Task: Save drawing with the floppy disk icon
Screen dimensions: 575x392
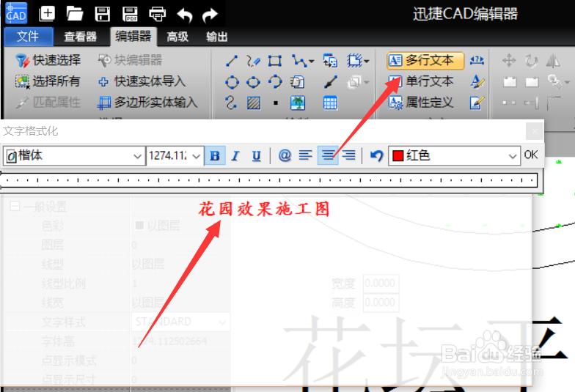Action: pyautogui.click(x=103, y=14)
